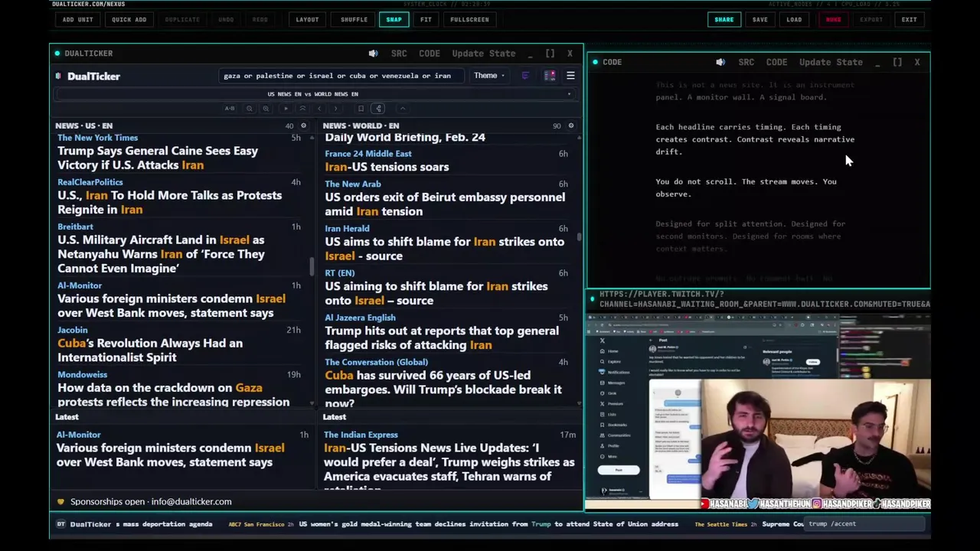The width and height of the screenshot is (980, 551).
Task: Toggle FIT mode
Action: point(426,19)
